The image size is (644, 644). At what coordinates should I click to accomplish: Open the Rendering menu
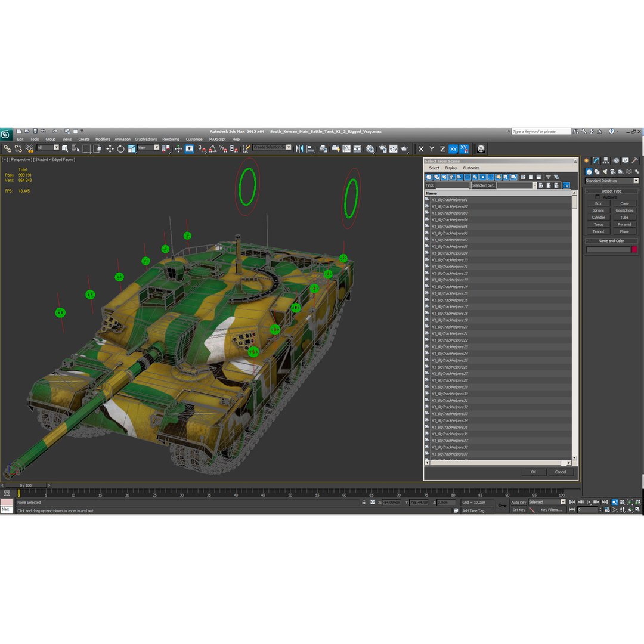[x=171, y=139]
